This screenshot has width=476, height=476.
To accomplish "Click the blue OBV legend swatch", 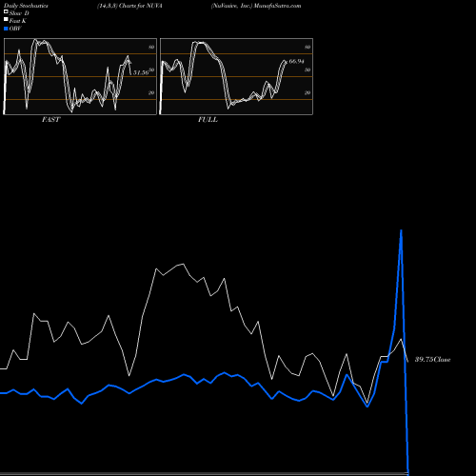I will pyautogui.click(x=6, y=29).
